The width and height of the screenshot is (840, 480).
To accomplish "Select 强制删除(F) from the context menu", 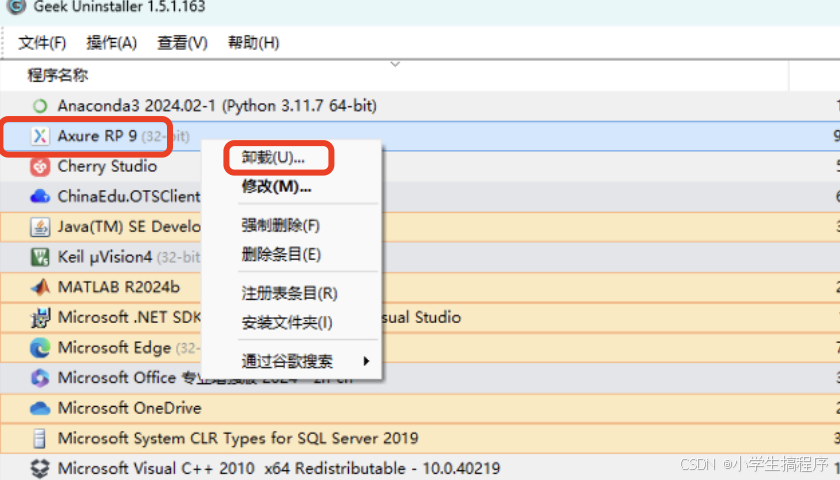I will tap(280, 225).
